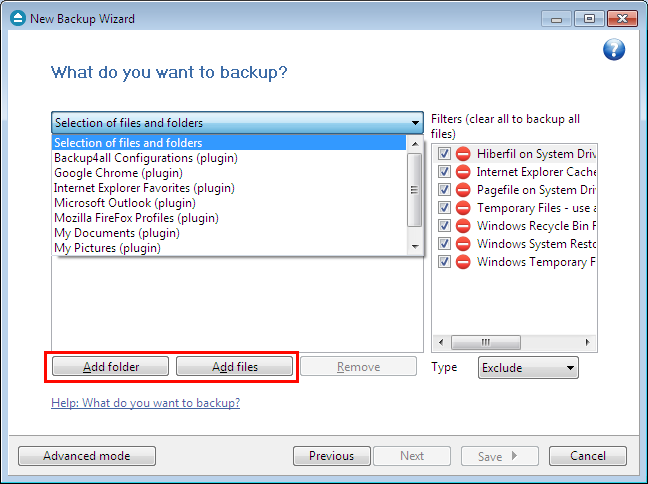
Task: Uncheck the Temporary Files filter checkbox
Action: (x=444, y=208)
